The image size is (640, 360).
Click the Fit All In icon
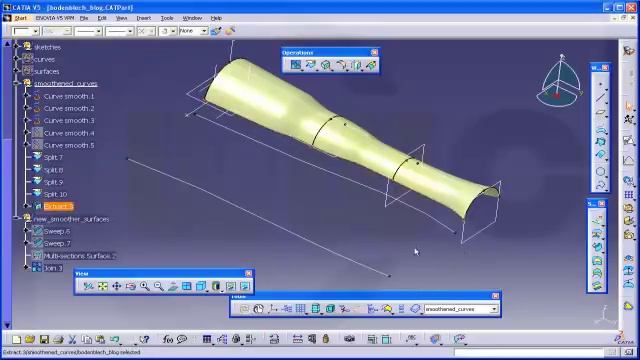pos(102,286)
